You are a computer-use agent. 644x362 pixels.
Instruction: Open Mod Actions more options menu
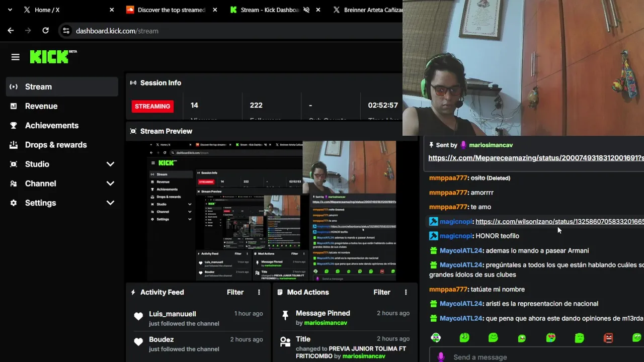pos(406,292)
